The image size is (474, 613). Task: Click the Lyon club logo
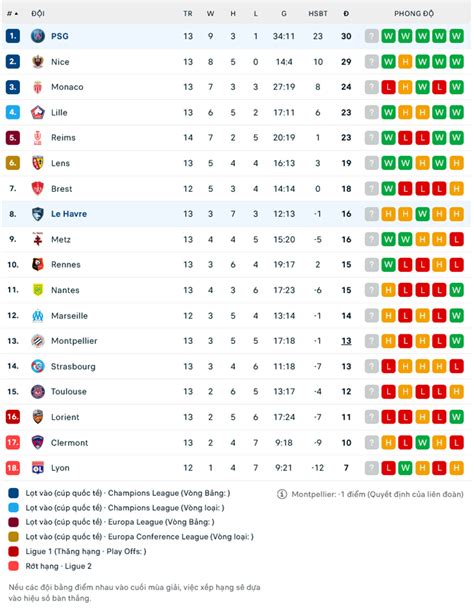38,468
